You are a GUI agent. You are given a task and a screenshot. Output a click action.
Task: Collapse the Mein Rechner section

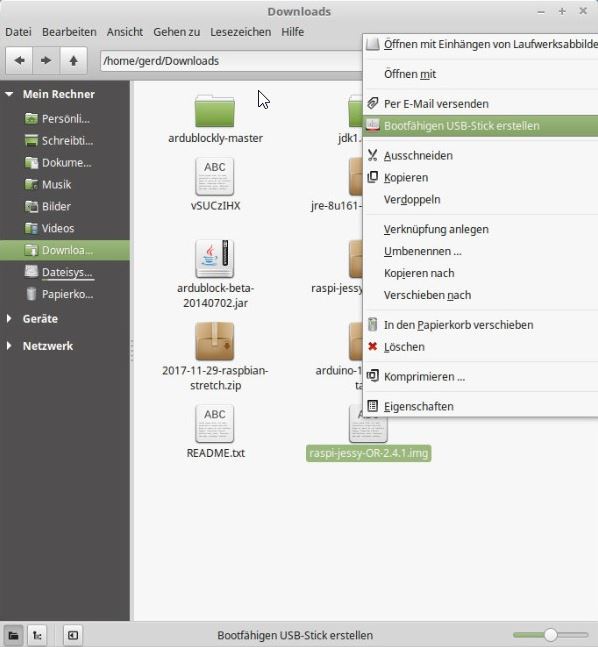9,94
